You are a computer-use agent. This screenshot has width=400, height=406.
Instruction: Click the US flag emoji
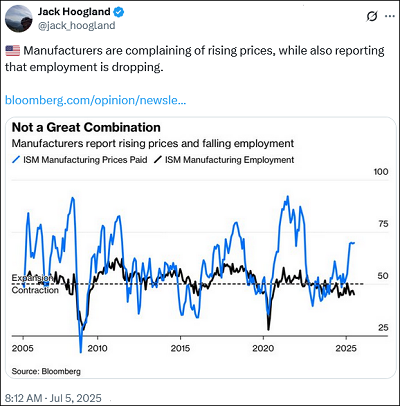click(13, 51)
